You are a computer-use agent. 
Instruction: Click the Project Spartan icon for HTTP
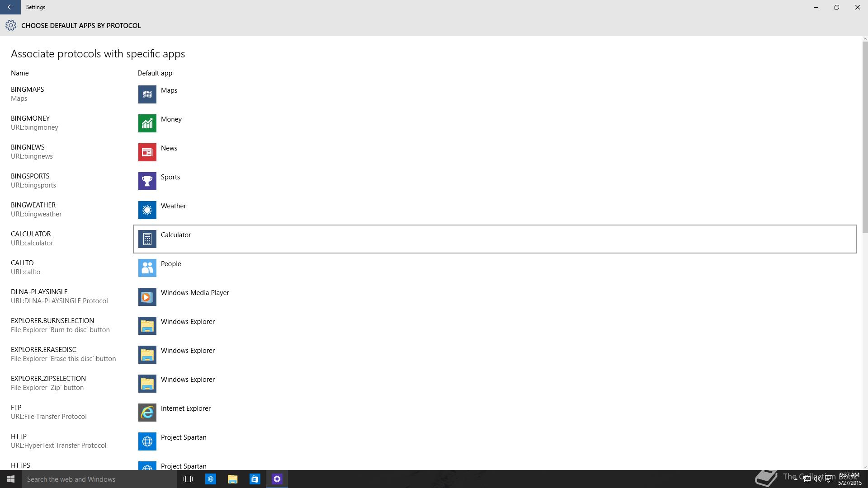pos(147,441)
